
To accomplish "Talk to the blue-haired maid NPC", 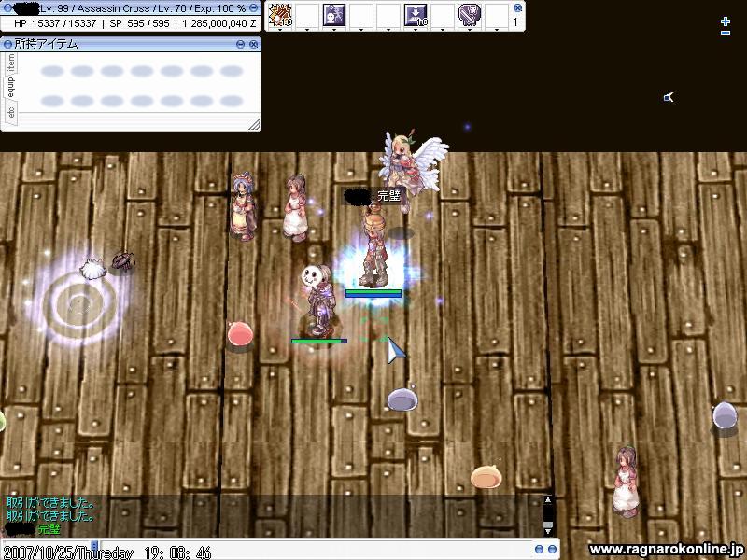I will pyautogui.click(x=243, y=205).
